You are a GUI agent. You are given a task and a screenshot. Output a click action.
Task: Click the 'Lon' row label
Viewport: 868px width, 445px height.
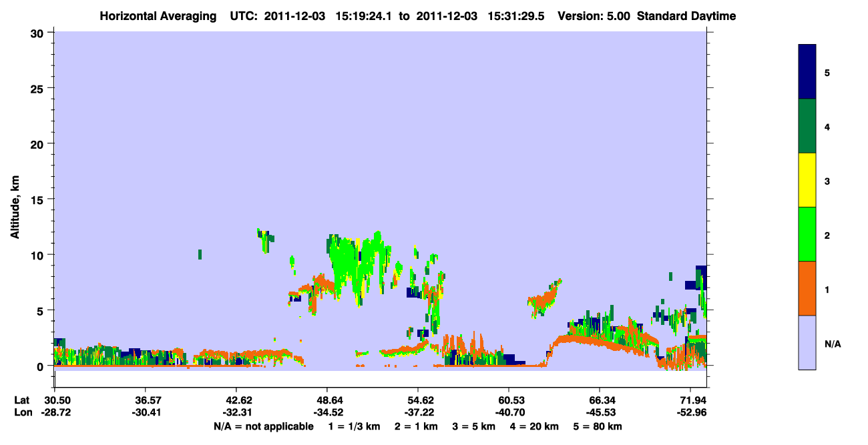pyautogui.click(x=22, y=412)
